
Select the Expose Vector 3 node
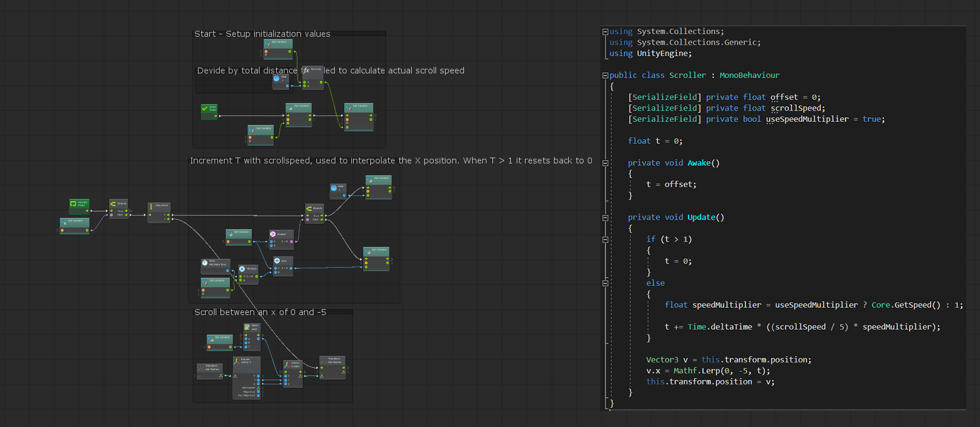246,378
